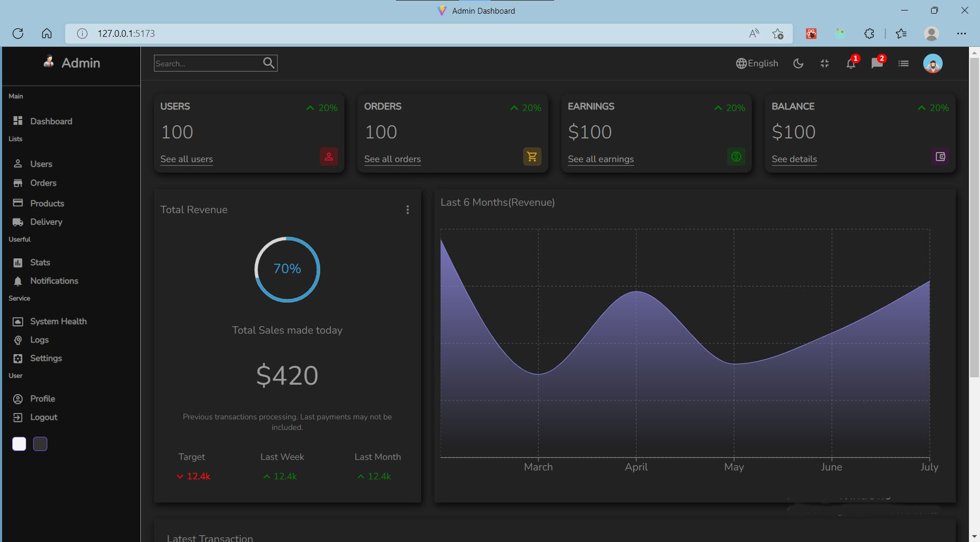
Task: Open Profile in sidebar
Action: coord(34,398)
